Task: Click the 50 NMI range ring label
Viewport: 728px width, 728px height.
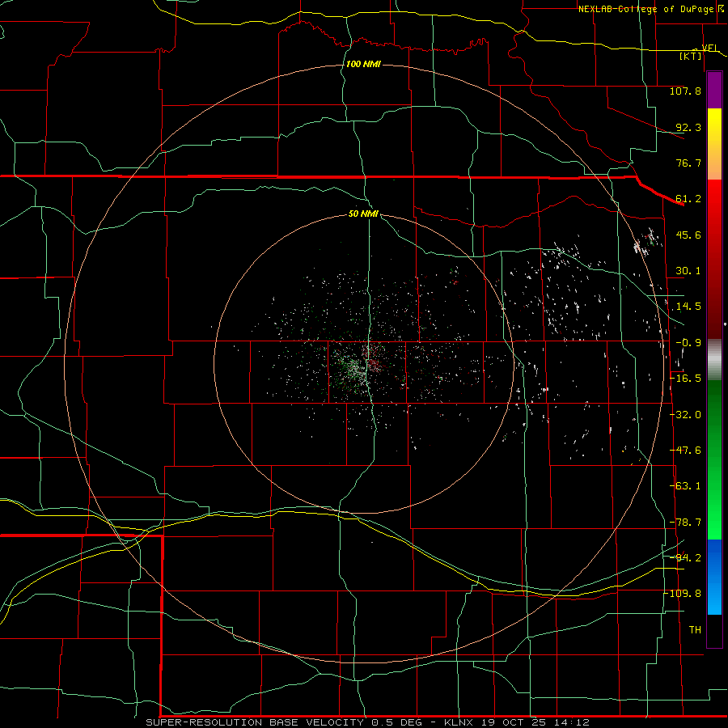Action: tap(363, 214)
